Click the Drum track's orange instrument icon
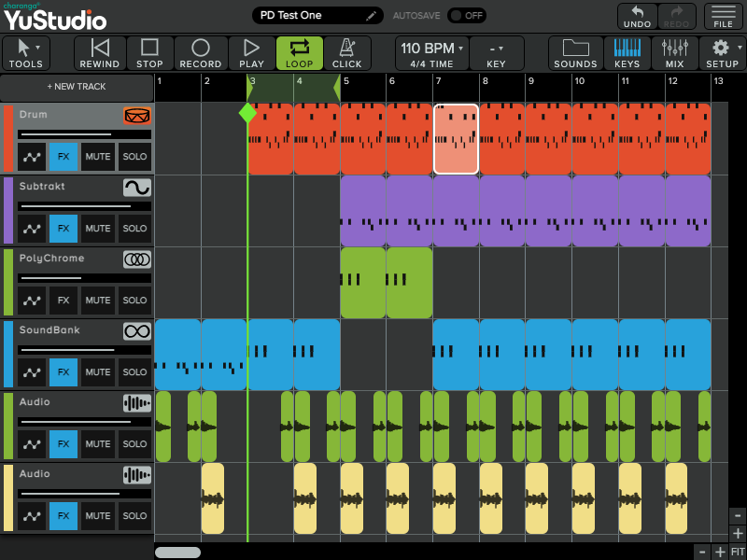The width and height of the screenshot is (747, 560). [138, 114]
